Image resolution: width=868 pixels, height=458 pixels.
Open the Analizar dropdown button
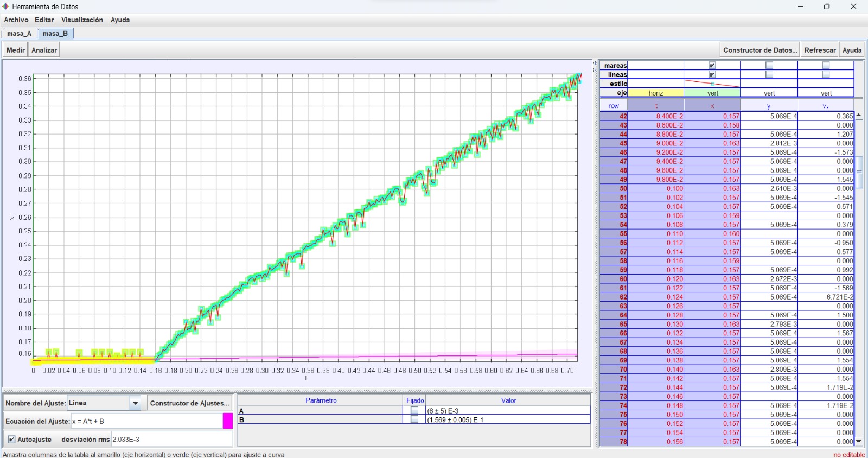(x=44, y=50)
